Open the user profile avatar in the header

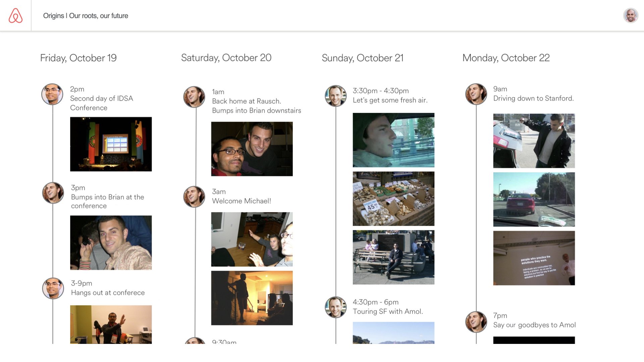coord(631,15)
